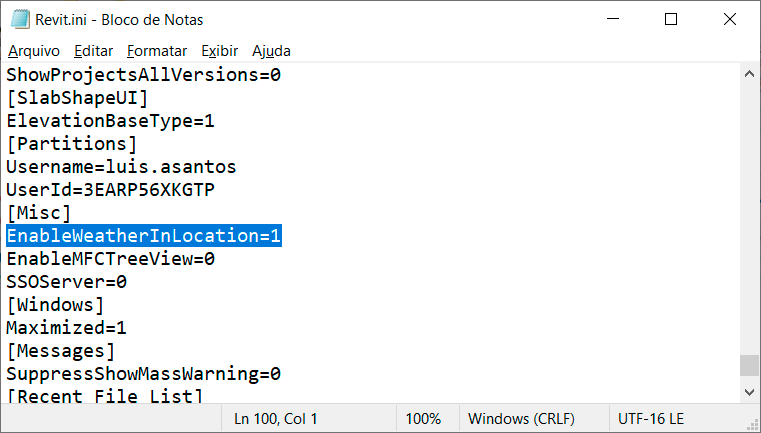Click the highlighted EnableWeatherInLocation=1 line
Image resolution: width=761 pixels, height=433 pixels.
pos(144,236)
